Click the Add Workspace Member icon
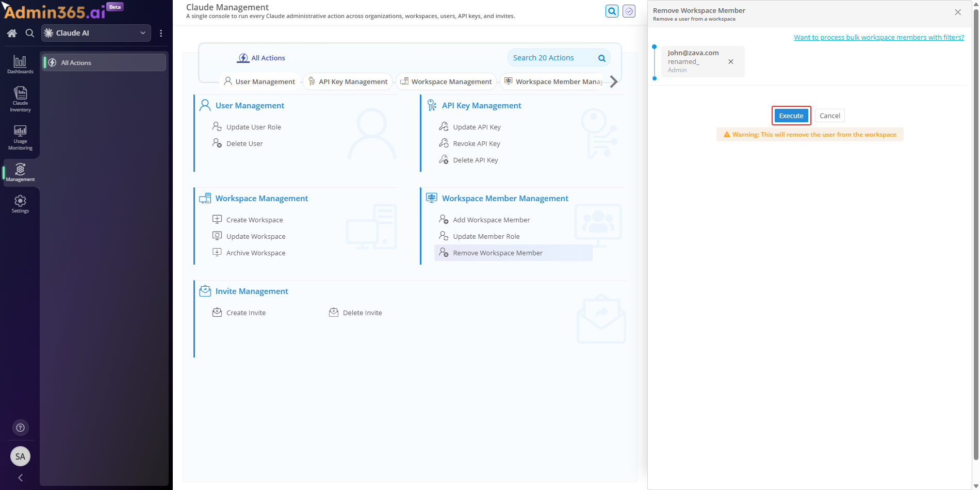Viewport: 980px width, 490px height. [444, 219]
